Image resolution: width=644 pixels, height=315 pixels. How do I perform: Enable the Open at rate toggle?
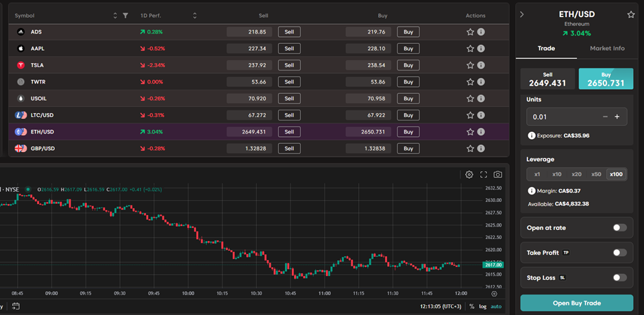pyautogui.click(x=619, y=227)
